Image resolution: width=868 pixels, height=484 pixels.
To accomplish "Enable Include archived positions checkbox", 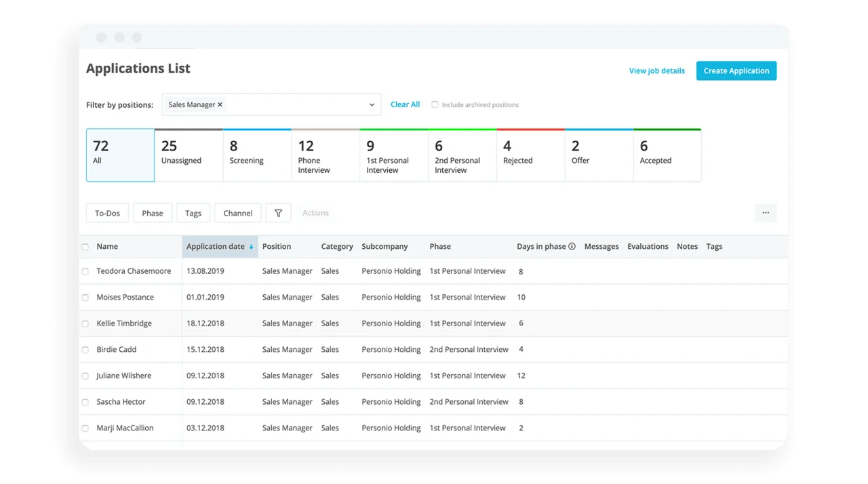I will coord(435,105).
